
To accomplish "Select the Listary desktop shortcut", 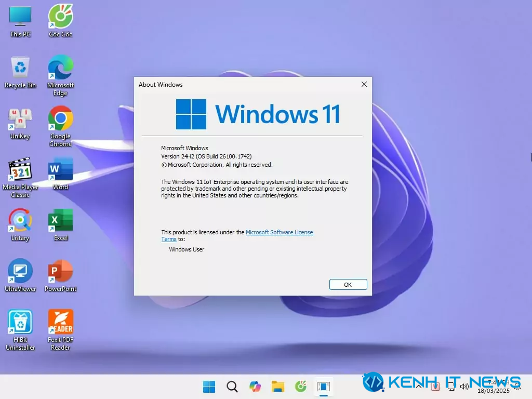I will pos(20,225).
